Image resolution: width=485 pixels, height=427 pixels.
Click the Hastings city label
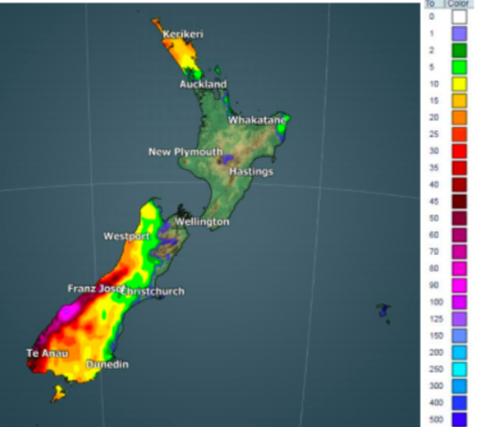point(251,172)
